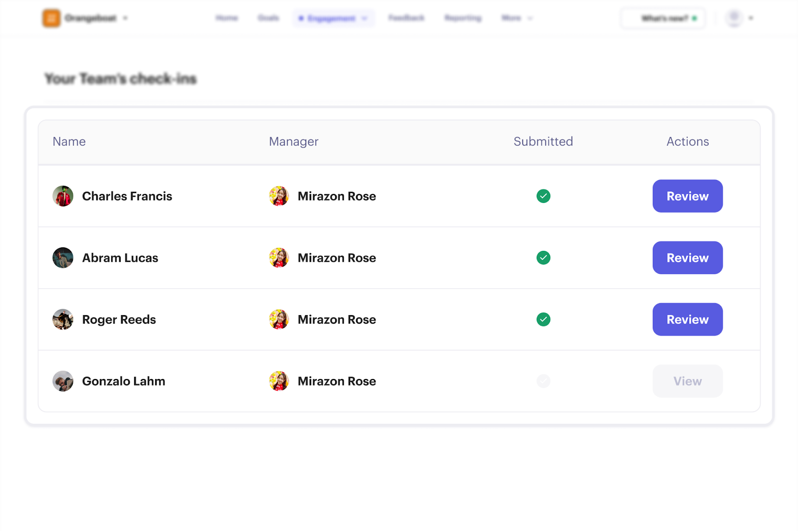Image resolution: width=798 pixels, height=532 pixels.
Task: Click the Name column header
Action: tap(69, 142)
